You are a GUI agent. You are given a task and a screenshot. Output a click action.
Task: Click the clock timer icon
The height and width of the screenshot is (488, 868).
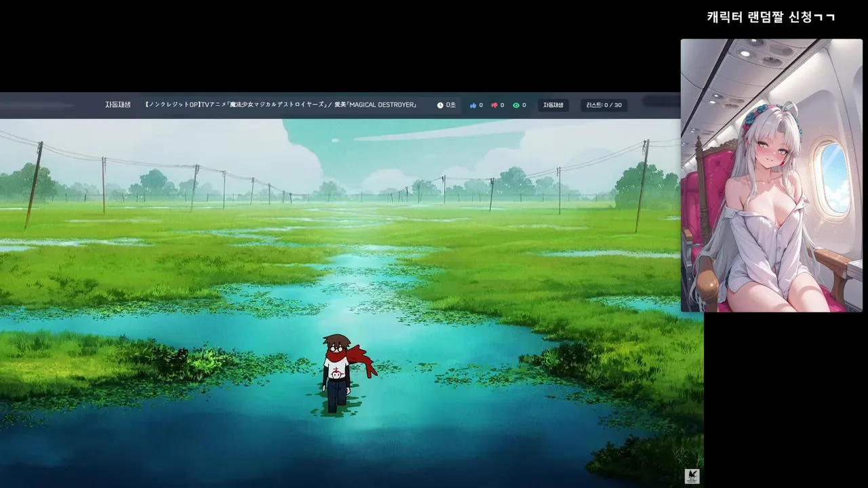[440, 106]
